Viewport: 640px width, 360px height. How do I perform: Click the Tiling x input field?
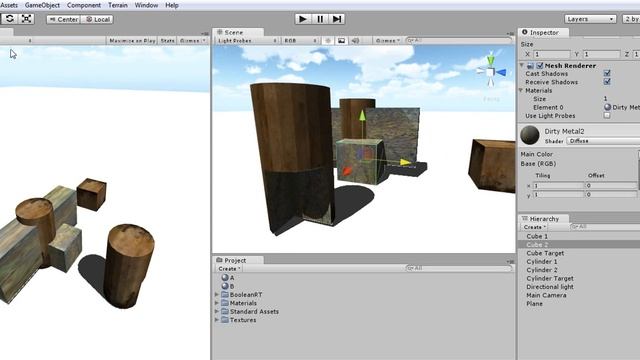pos(558,185)
